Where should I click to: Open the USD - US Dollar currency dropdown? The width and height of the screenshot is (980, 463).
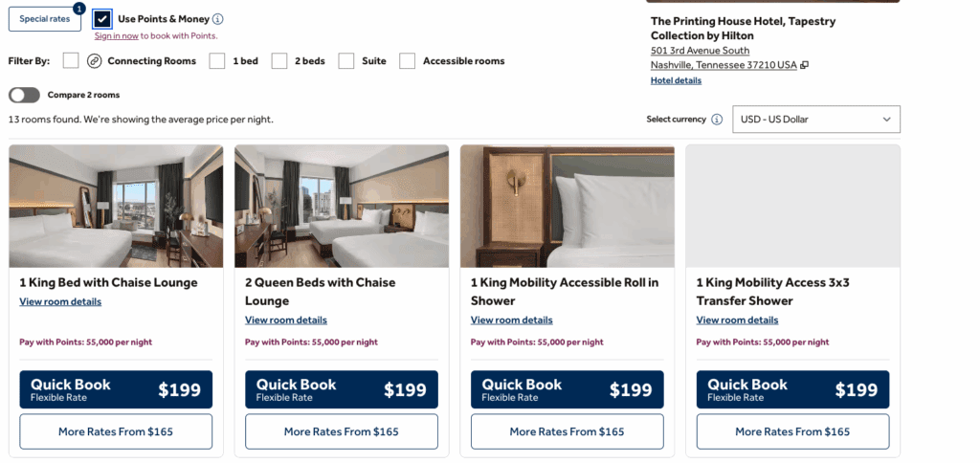coord(816,120)
